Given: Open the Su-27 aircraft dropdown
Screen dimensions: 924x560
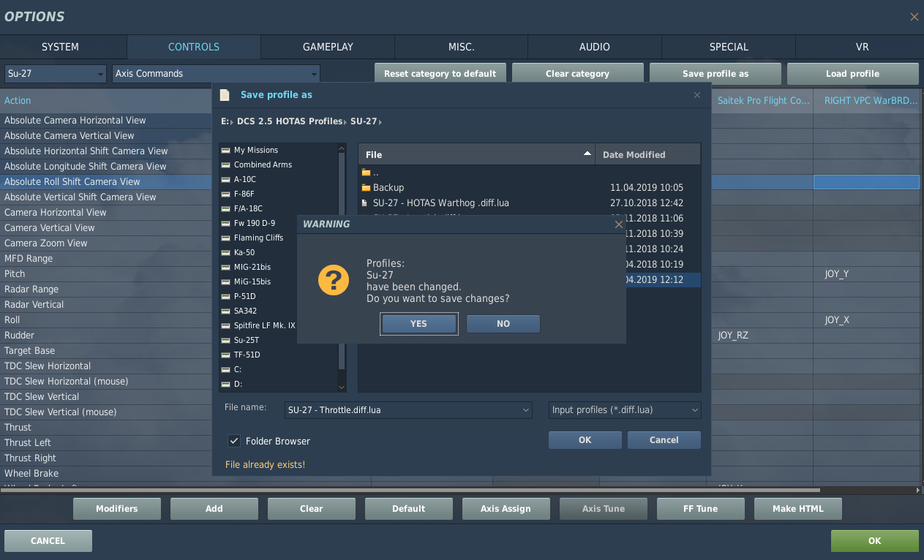Looking at the screenshot, I should (x=56, y=74).
